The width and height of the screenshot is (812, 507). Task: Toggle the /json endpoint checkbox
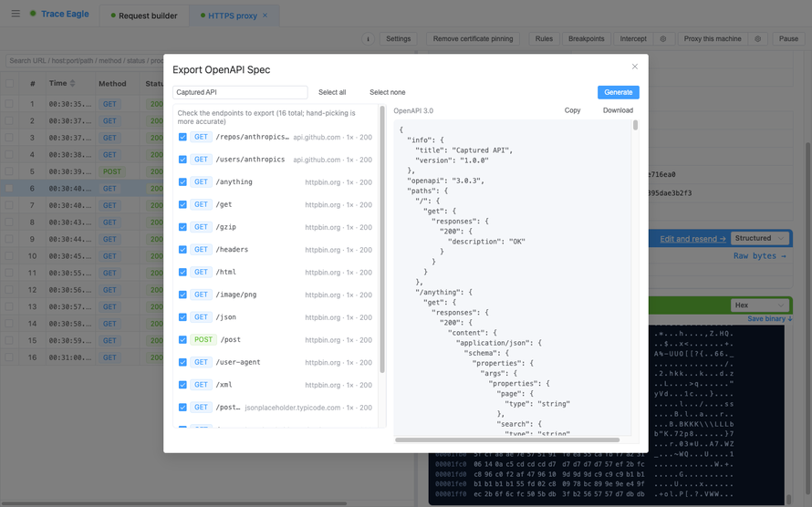182,317
